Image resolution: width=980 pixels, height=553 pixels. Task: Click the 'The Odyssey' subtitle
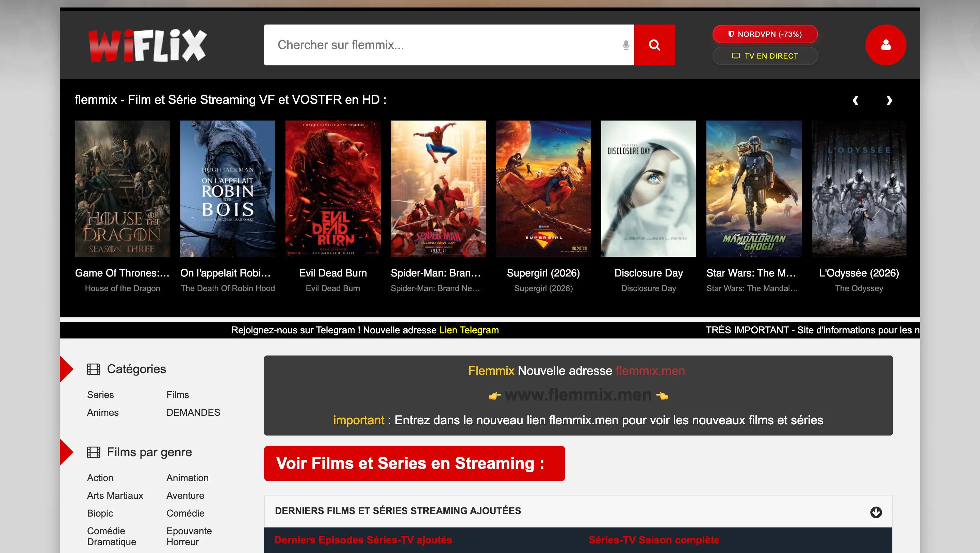pos(859,288)
